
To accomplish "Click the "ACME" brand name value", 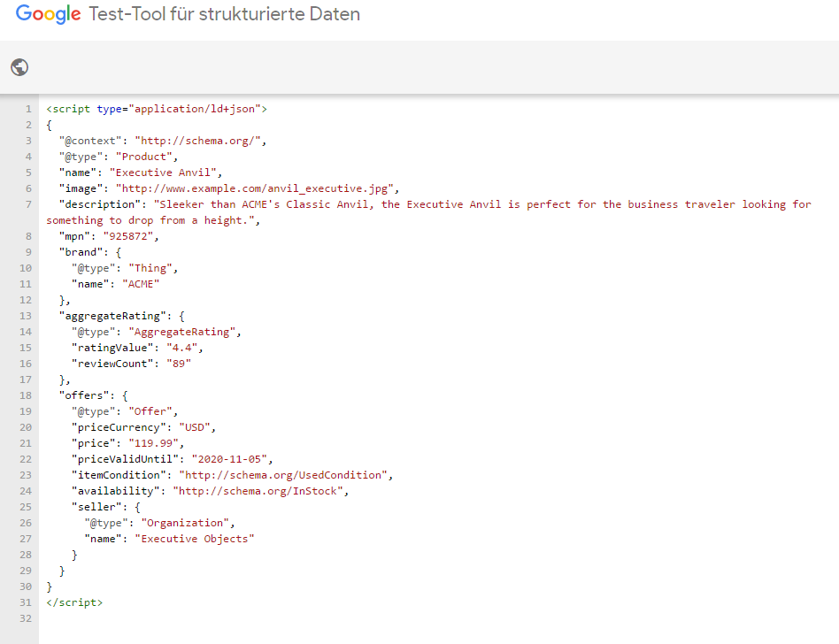I will 141,284.
